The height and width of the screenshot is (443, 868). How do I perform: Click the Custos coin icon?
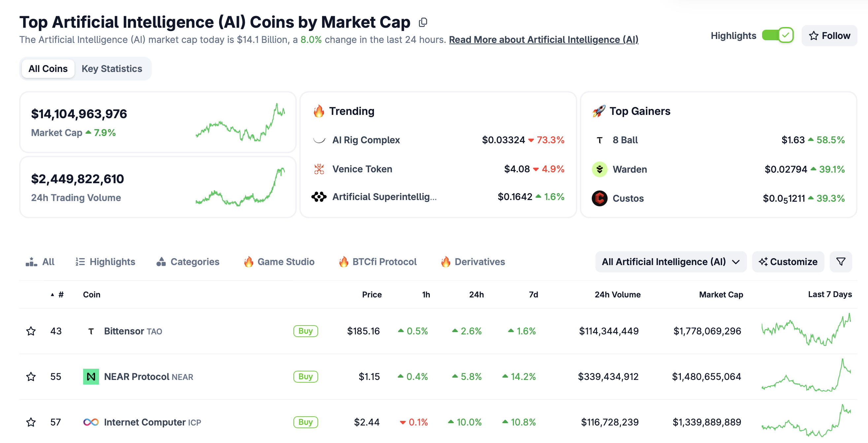coord(599,198)
